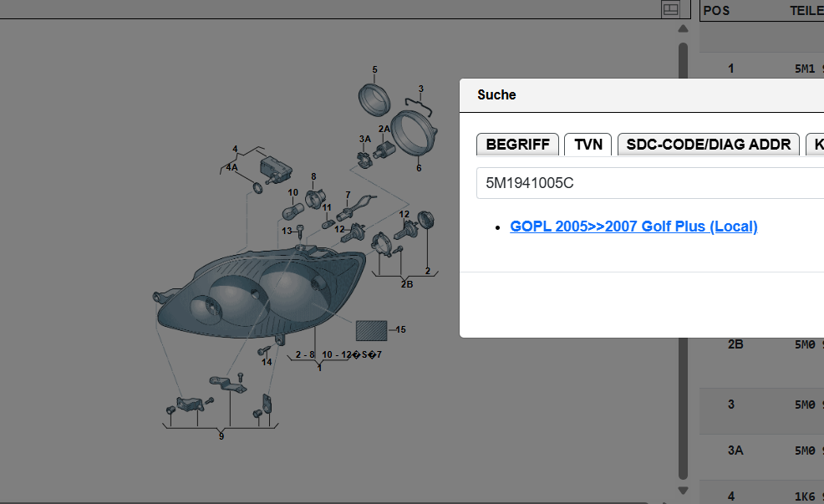
Task: Open the SDC-CODE/DIAG ADDR tab
Action: (709, 145)
